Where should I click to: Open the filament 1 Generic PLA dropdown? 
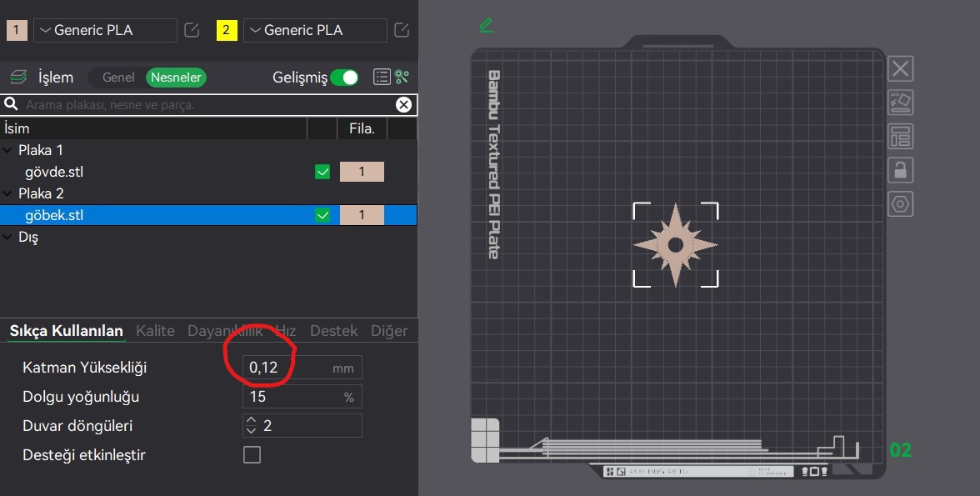[x=105, y=30]
